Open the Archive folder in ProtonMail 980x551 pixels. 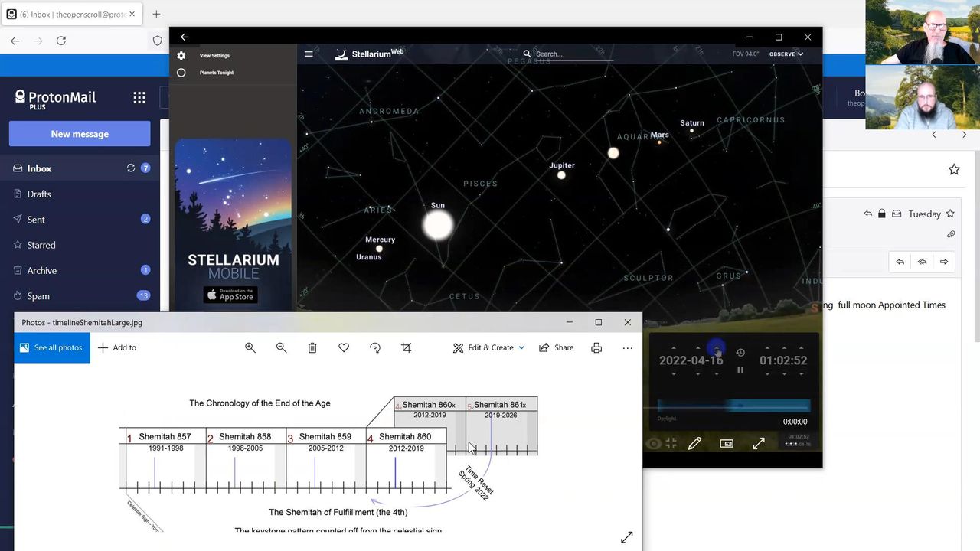pos(42,271)
